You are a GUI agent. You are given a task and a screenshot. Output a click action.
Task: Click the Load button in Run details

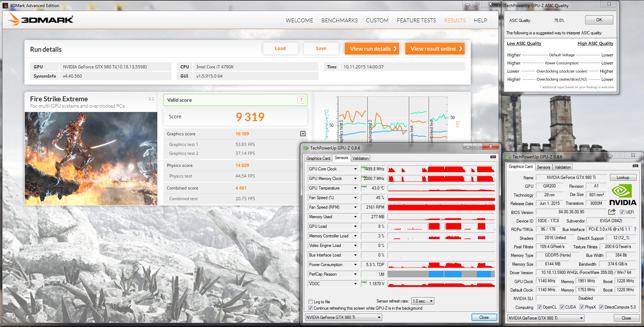pos(280,49)
